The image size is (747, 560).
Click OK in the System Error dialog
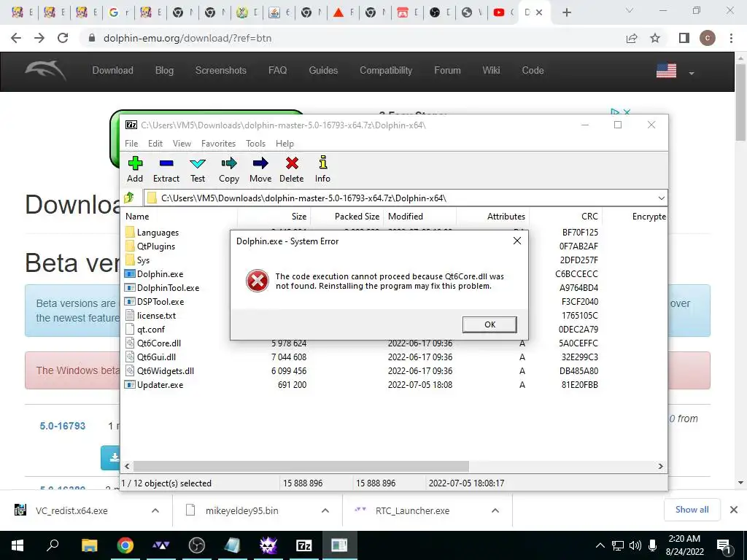pyautogui.click(x=489, y=324)
